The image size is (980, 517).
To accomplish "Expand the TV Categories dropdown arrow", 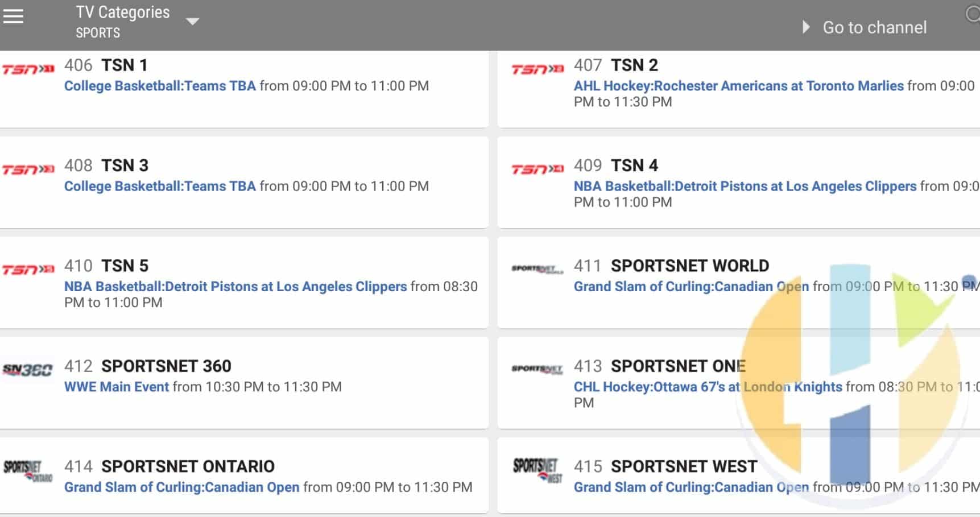I will [x=193, y=22].
